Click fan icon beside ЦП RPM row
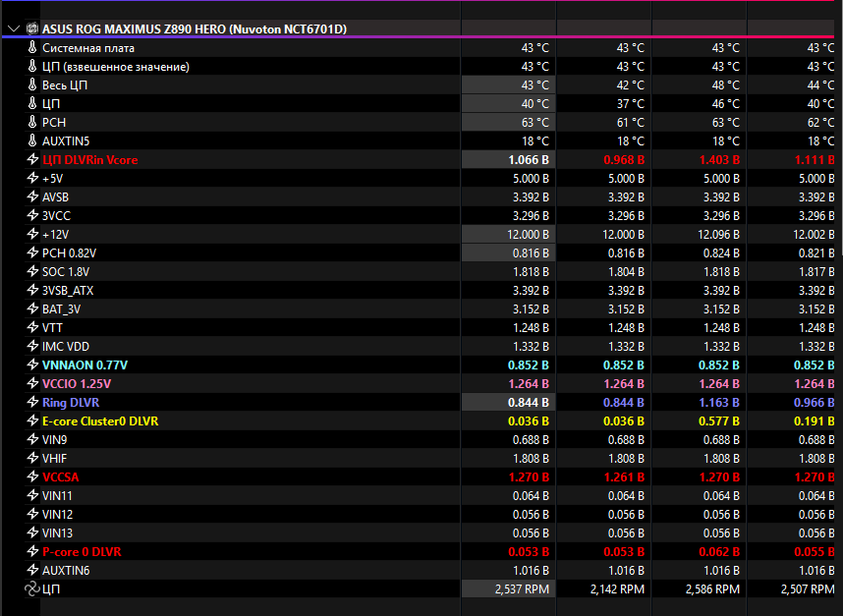The image size is (843, 616). tap(32, 589)
